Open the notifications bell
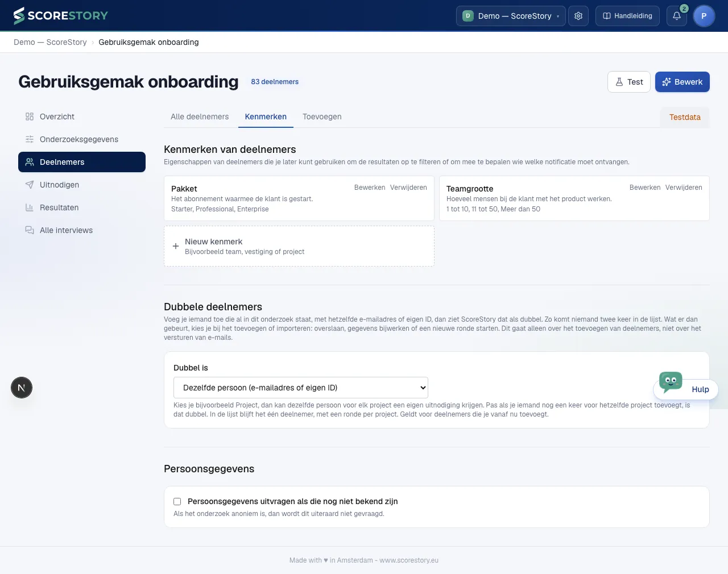 pyautogui.click(x=677, y=16)
